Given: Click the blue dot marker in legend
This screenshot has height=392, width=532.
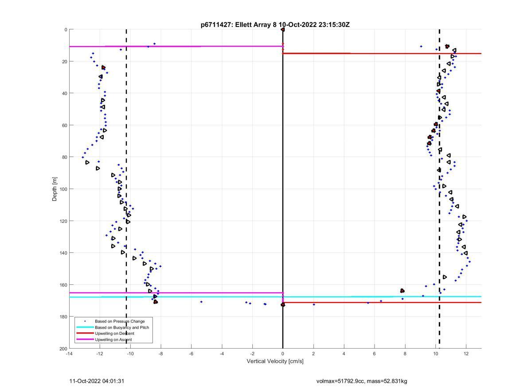Looking at the screenshot, I should [85, 321].
